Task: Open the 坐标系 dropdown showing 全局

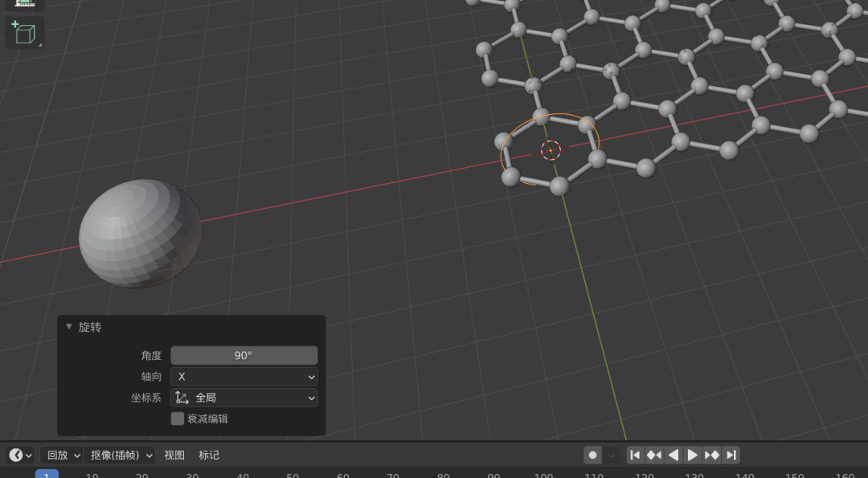Action: [x=244, y=397]
